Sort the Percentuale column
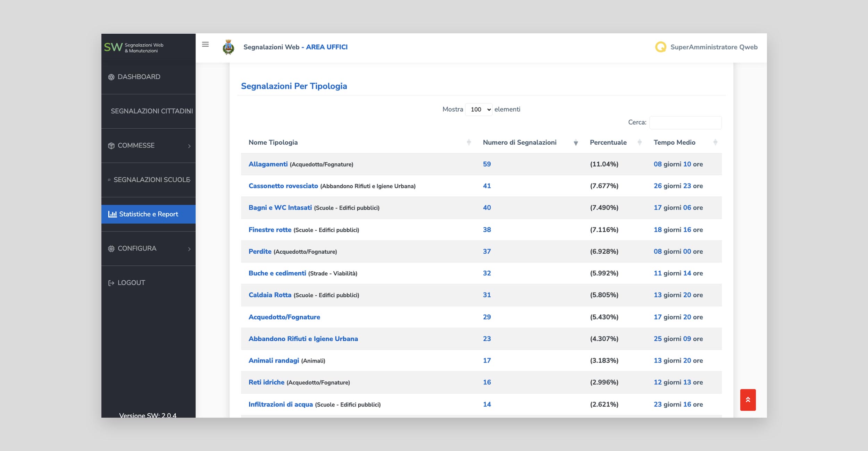Image resolution: width=868 pixels, height=451 pixels. point(639,142)
